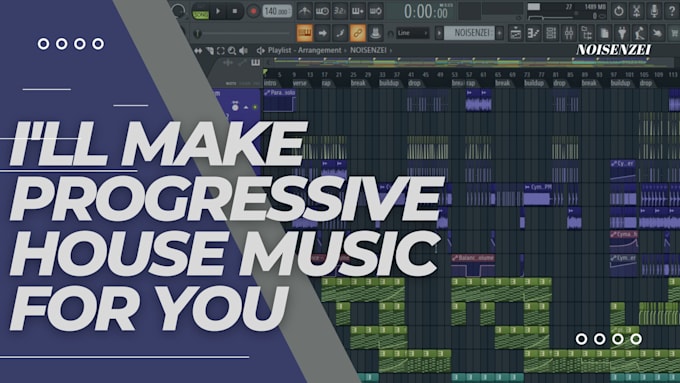
Task: Select the playlist speaker playback tool
Action: tap(243, 51)
